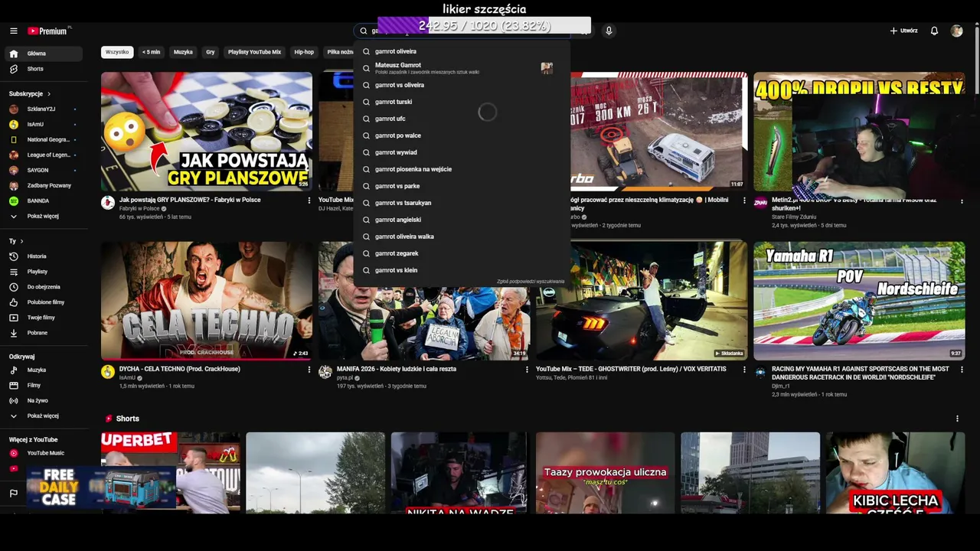Open the JAK POWSTAJĄ GRY PLANSZOWE thumbnail
980x551 pixels.
click(207, 131)
